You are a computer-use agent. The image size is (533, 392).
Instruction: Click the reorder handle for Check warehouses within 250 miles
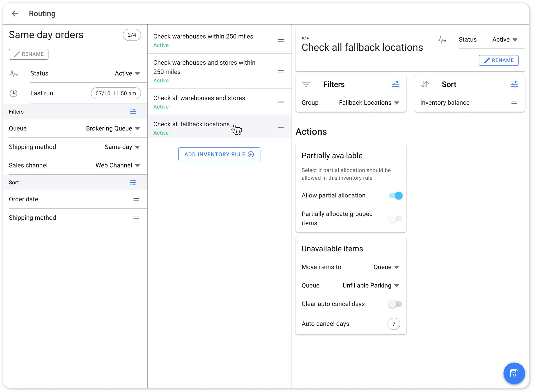click(281, 40)
